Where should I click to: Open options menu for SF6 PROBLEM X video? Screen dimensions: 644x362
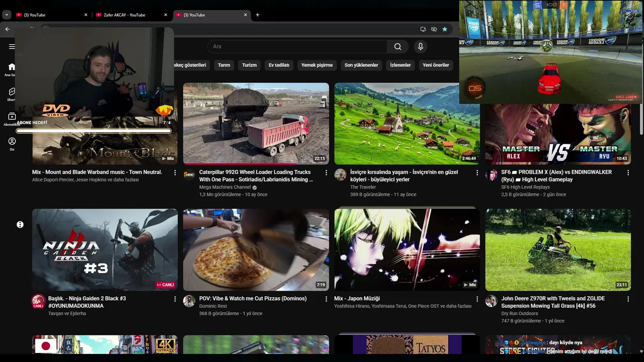628,172
